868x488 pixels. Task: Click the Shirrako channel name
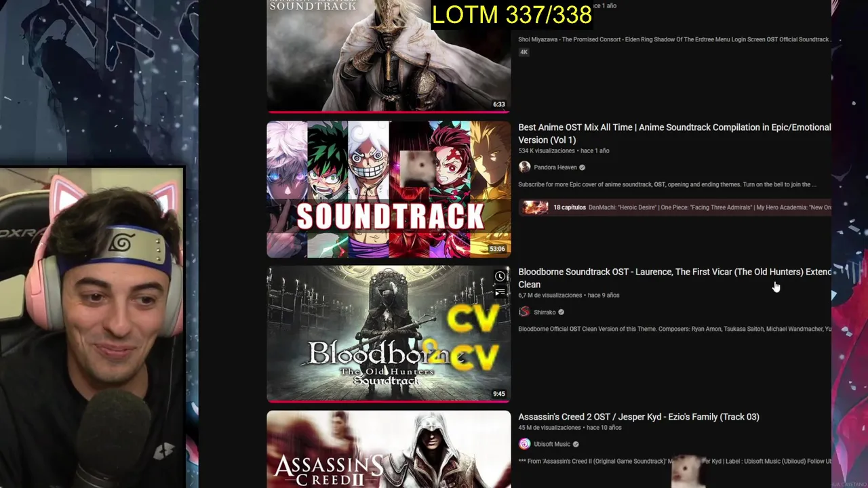[545, 312]
